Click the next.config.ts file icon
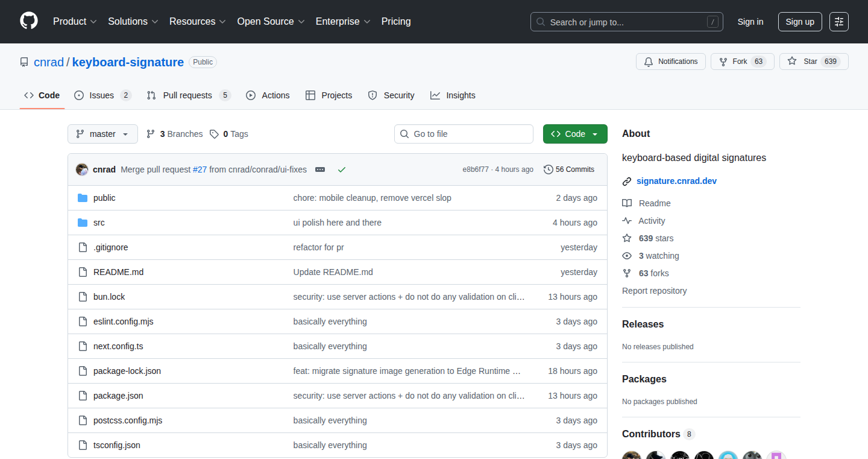868x459 pixels. 83,346
